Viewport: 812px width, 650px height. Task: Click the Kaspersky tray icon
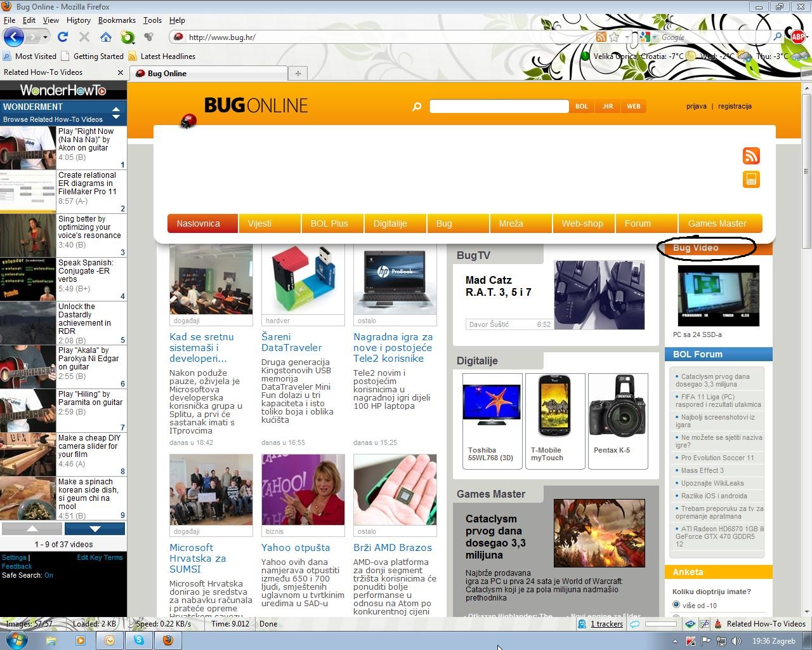click(x=691, y=641)
